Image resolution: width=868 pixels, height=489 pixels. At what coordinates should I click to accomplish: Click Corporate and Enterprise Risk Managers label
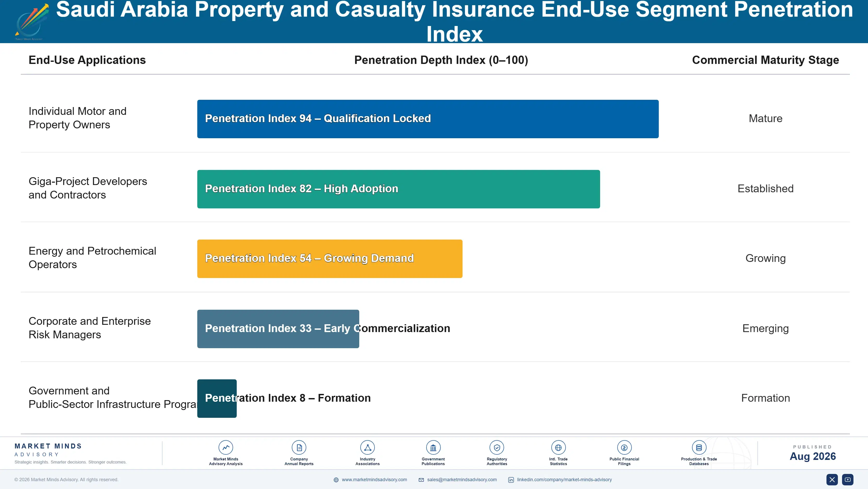click(90, 328)
